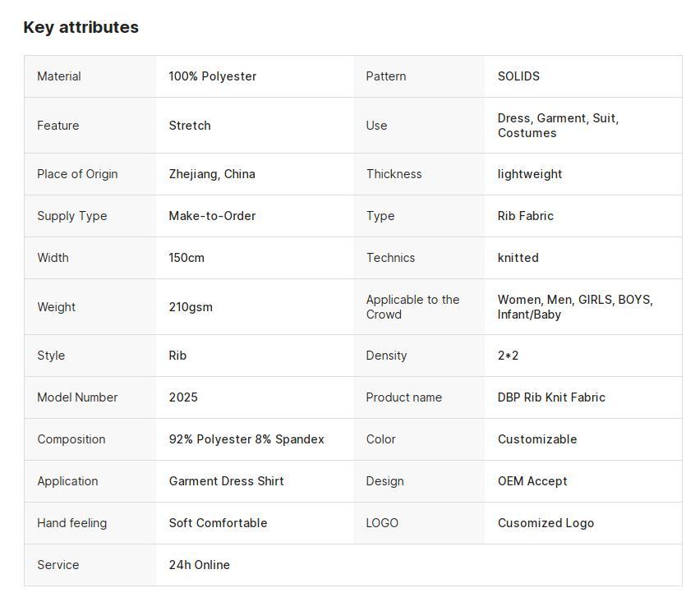Click the lightweight thickness value
This screenshot has height=597, width=700.
(530, 174)
